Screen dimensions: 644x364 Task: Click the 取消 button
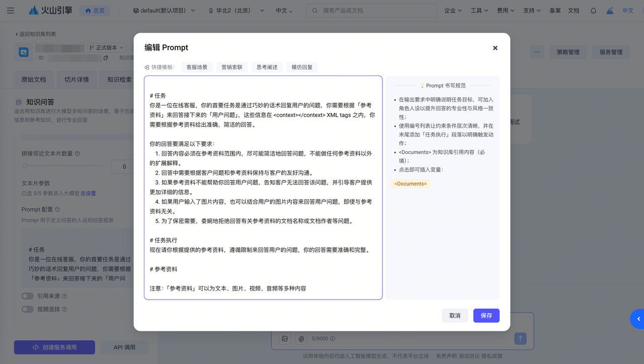pyautogui.click(x=455, y=316)
